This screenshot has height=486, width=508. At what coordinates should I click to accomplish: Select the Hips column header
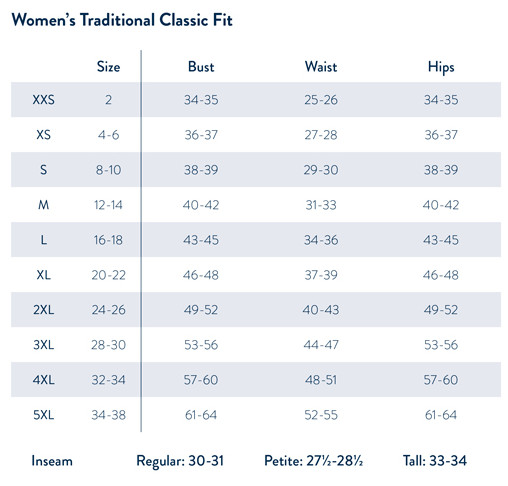(441, 67)
